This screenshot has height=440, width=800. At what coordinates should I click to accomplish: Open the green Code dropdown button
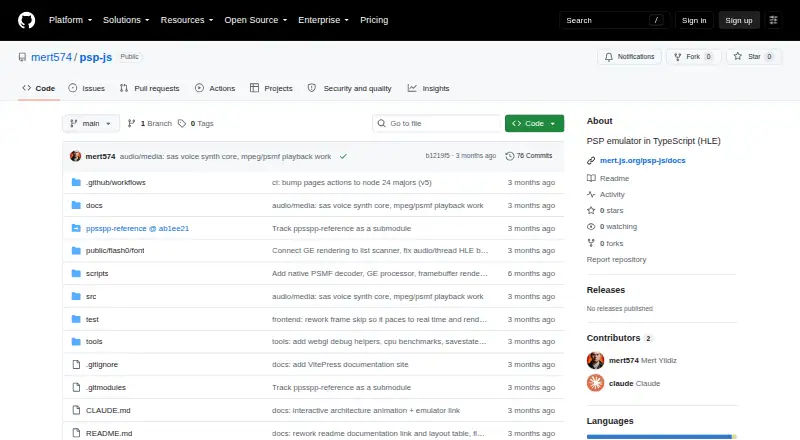coord(534,124)
